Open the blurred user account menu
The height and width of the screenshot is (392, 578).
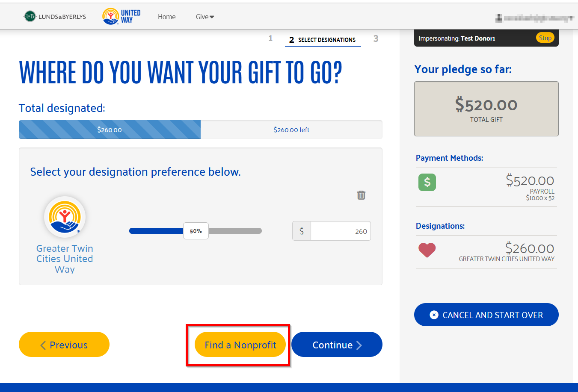coord(534,18)
